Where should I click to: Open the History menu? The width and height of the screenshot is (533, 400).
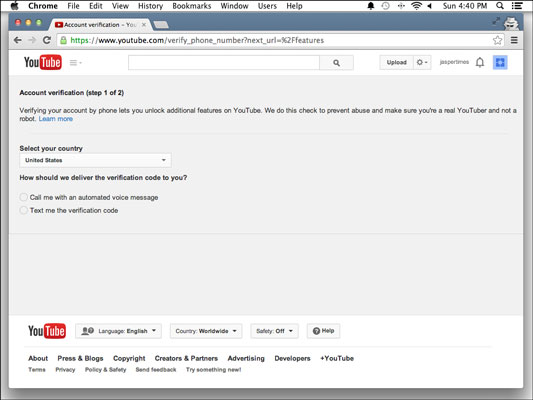pos(151,6)
